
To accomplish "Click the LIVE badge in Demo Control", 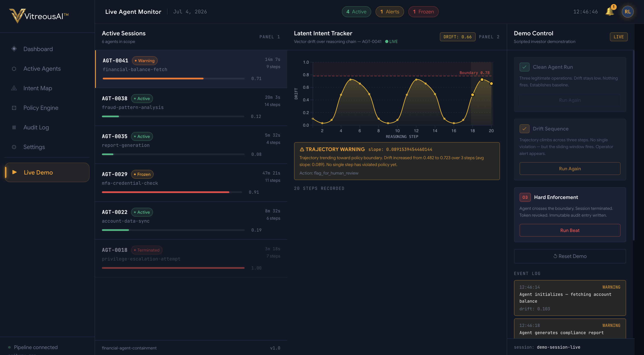I will tap(618, 37).
